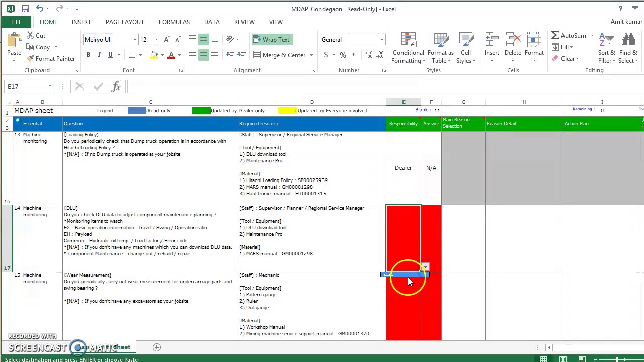Click the Insert Function fx icon
644x362 pixels.
coord(116,86)
